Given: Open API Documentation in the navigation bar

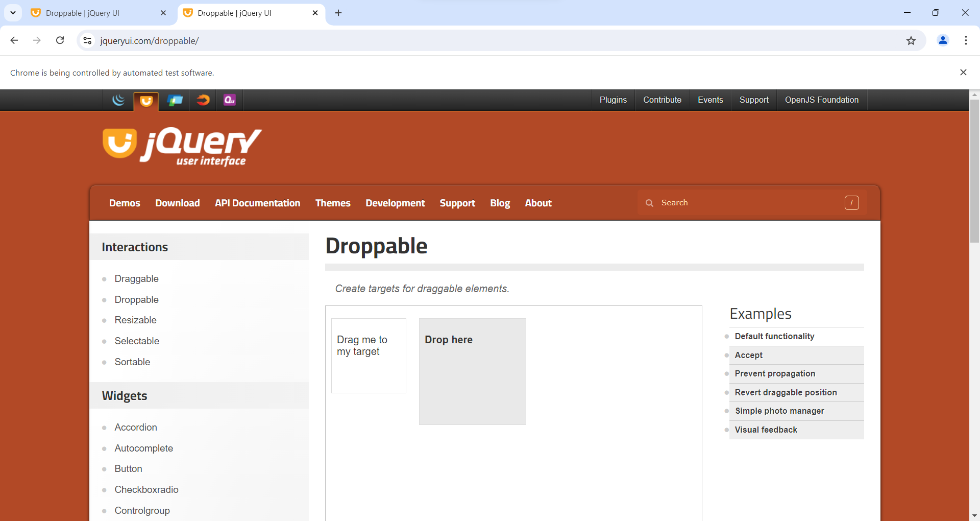Looking at the screenshot, I should click(x=257, y=203).
